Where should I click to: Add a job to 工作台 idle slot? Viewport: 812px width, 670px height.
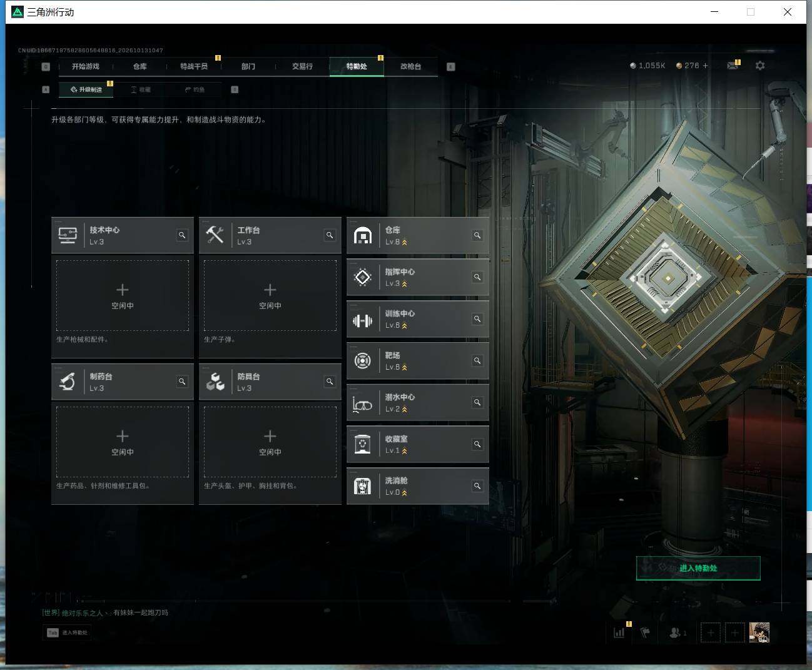coord(270,295)
